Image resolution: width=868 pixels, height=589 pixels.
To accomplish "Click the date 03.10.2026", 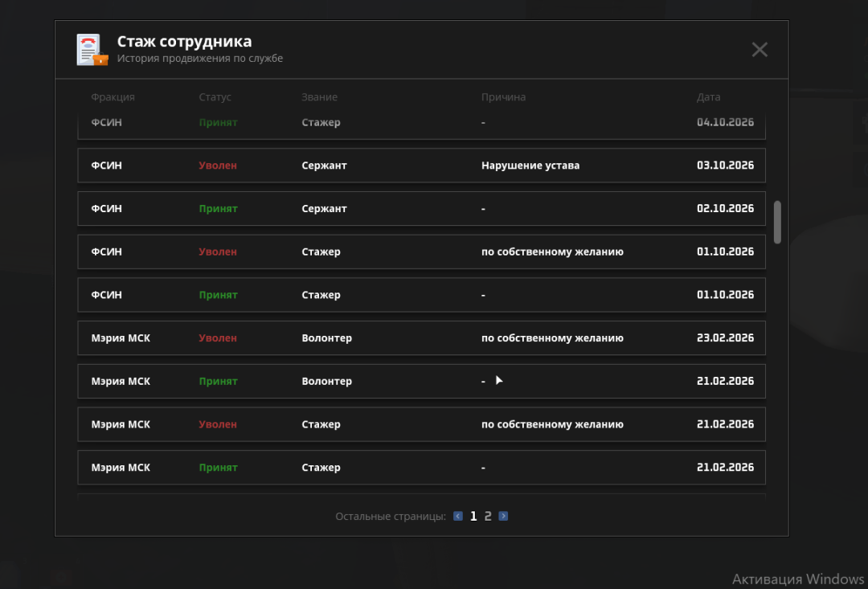I will coord(725,166).
